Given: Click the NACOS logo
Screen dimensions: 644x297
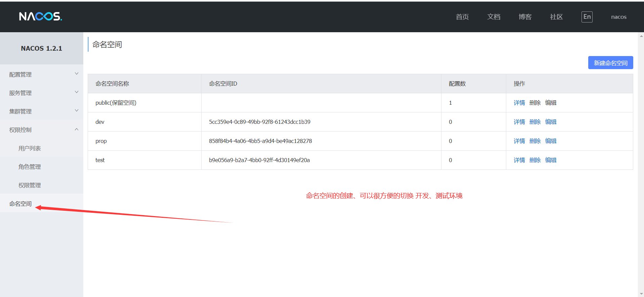Looking at the screenshot, I should 40,16.
